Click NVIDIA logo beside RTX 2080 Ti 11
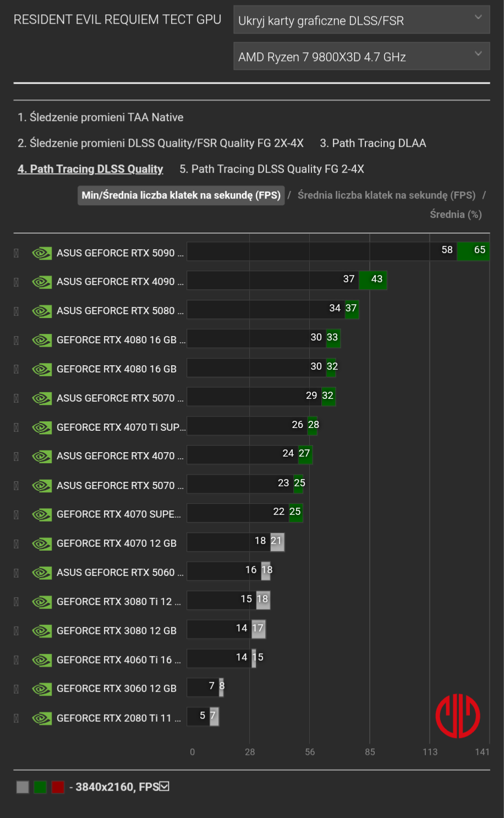 point(42,718)
